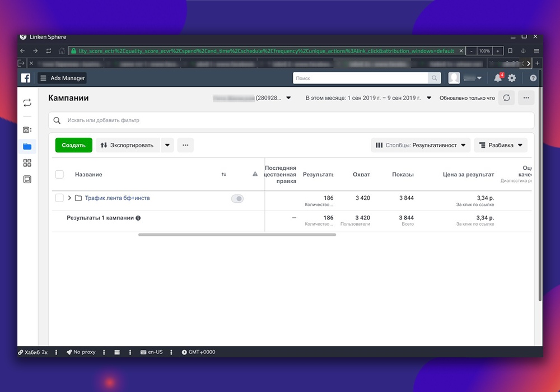Open the more options menu beside refresh
Image resolution: width=560 pixels, height=392 pixels.
coord(526,98)
